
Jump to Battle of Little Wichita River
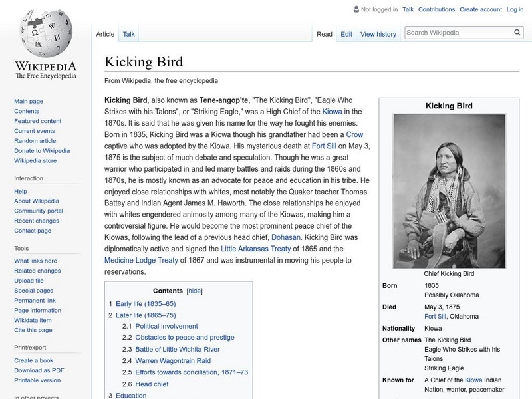(x=177, y=350)
